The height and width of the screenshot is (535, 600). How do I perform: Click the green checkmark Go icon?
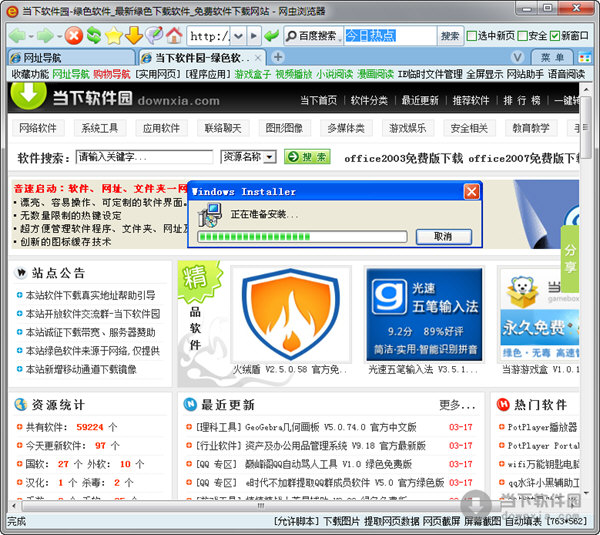coord(272,36)
